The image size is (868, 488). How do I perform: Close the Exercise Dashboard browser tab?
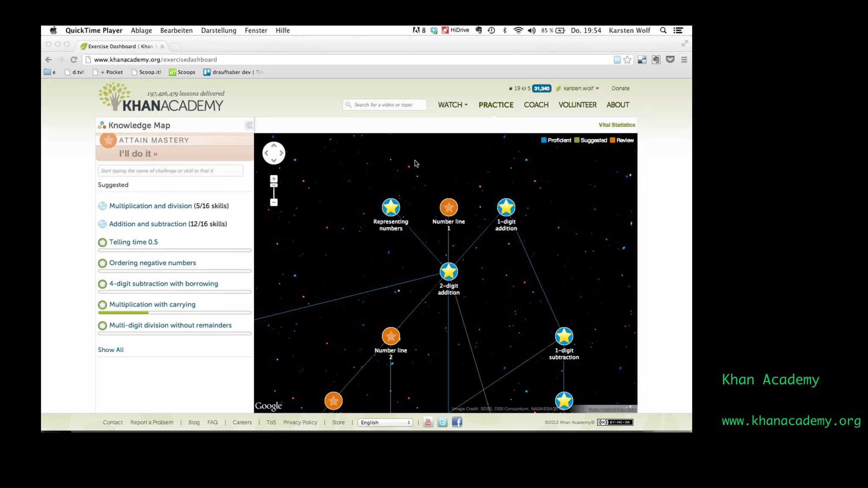(x=162, y=46)
